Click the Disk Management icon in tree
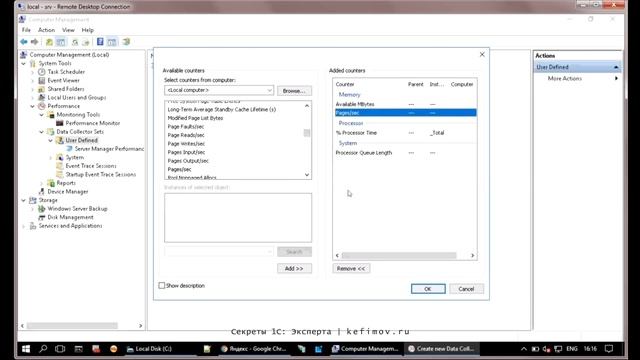 tap(42, 217)
